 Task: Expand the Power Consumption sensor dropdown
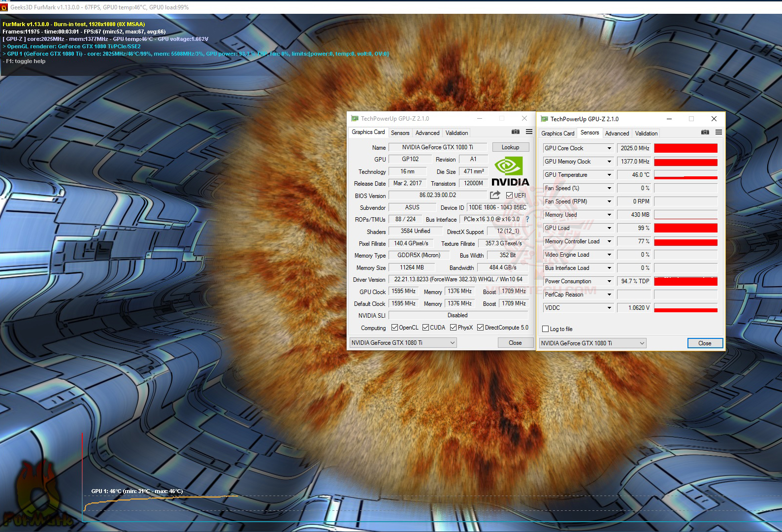click(609, 281)
